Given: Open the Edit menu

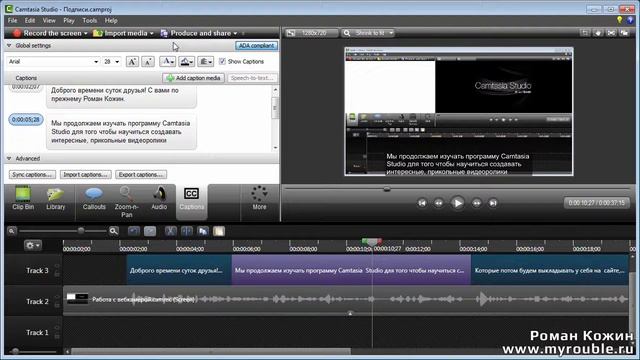Looking at the screenshot, I should (x=30, y=20).
